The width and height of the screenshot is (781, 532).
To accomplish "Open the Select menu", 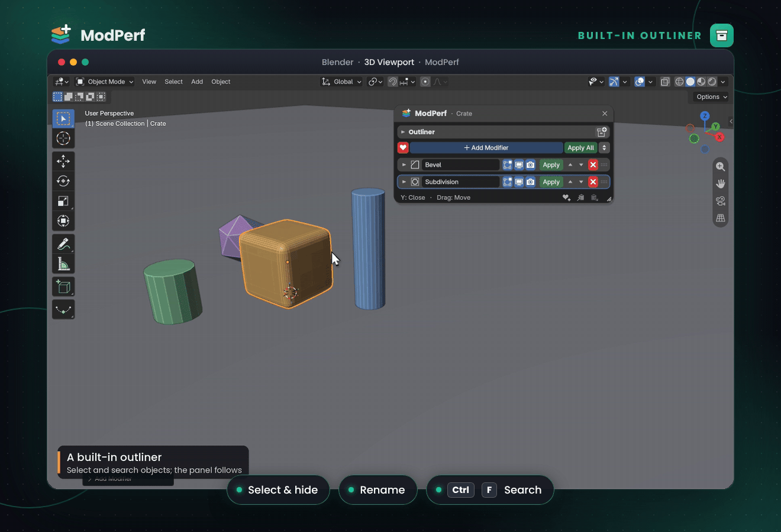I will pyautogui.click(x=173, y=82).
